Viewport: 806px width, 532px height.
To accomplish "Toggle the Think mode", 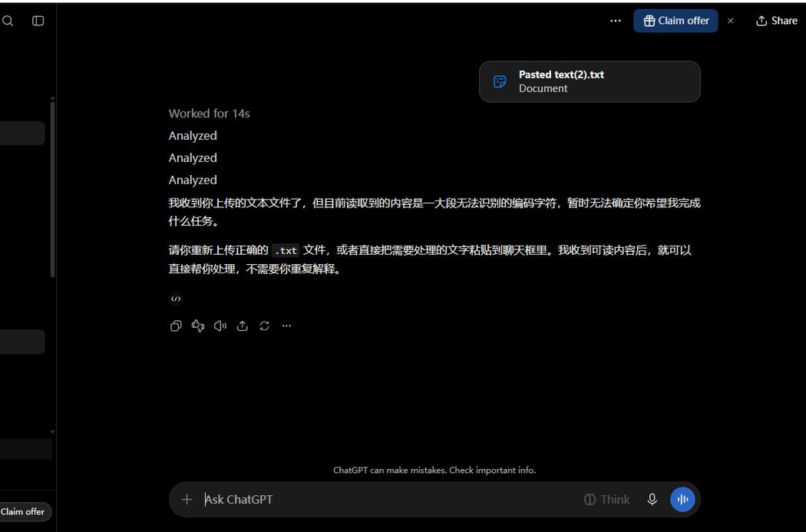I will coord(606,499).
